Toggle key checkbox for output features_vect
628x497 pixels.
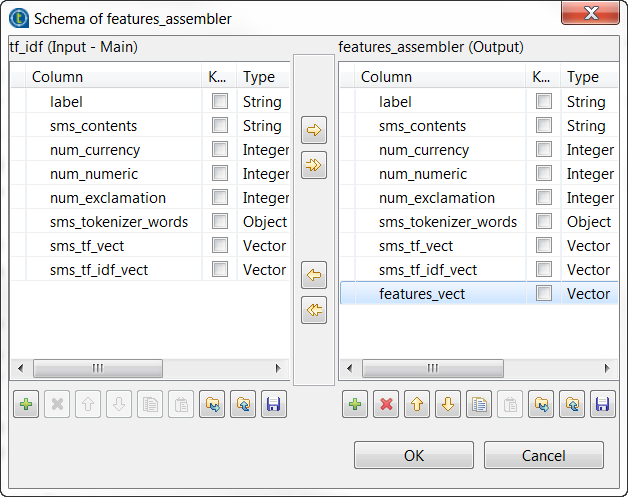point(544,294)
